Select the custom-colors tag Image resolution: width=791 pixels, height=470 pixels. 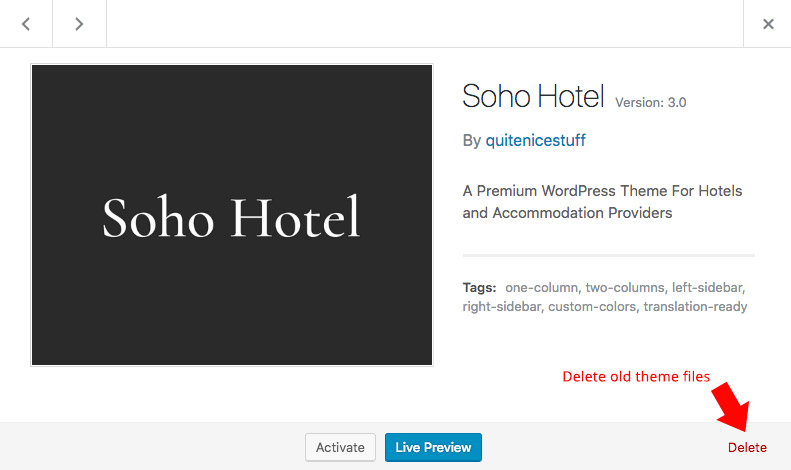pyautogui.click(x=592, y=307)
